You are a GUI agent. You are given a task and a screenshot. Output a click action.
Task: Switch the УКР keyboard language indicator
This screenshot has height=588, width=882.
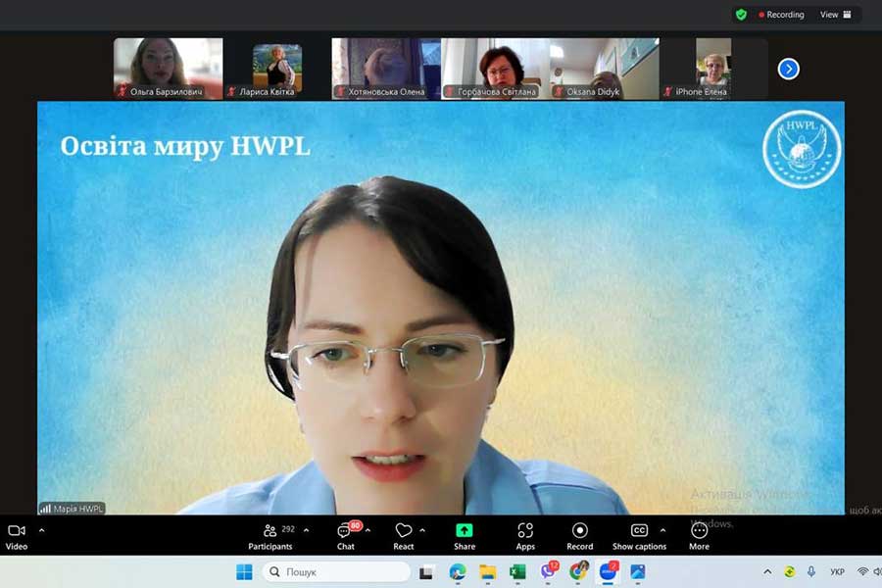point(838,572)
